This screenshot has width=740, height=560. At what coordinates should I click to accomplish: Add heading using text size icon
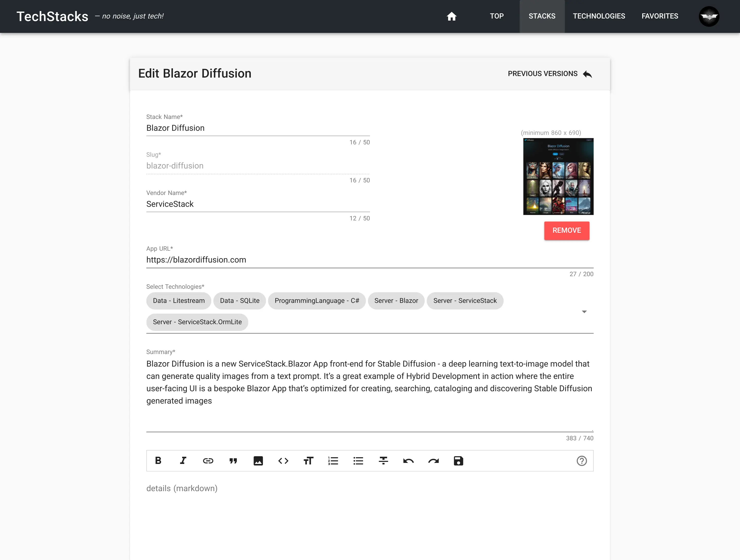pyautogui.click(x=308, y=461)
